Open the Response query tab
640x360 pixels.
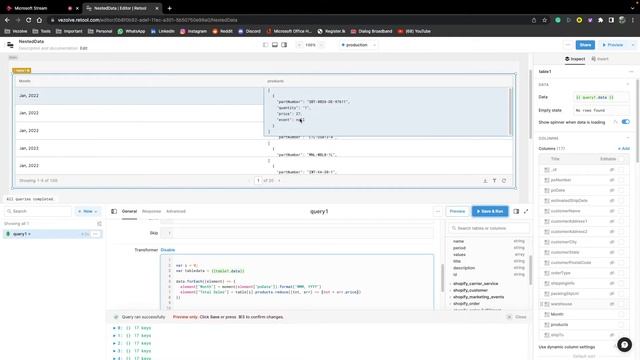(x=151, y=211)
